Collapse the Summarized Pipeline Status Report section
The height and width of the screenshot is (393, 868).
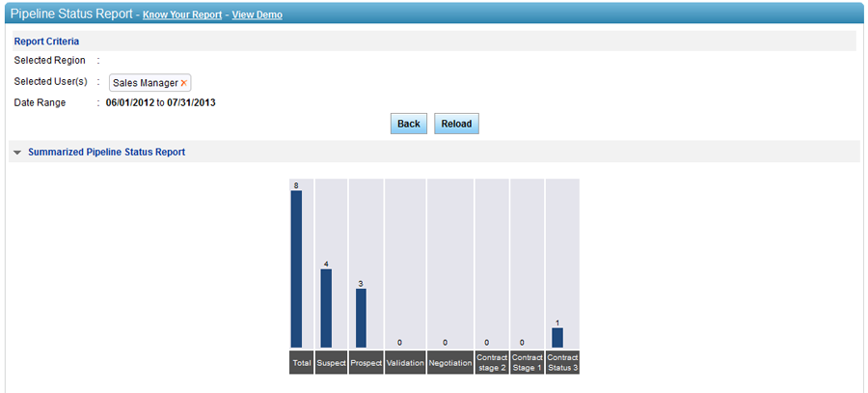coord(17,153)
